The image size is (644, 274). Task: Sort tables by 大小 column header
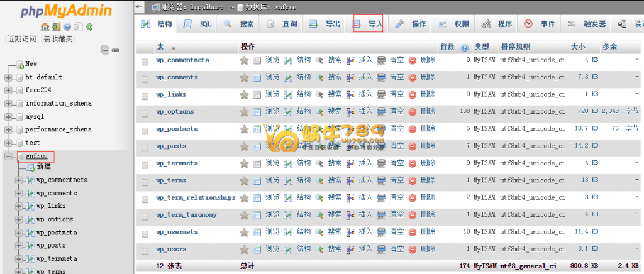(x=577, y=47)
